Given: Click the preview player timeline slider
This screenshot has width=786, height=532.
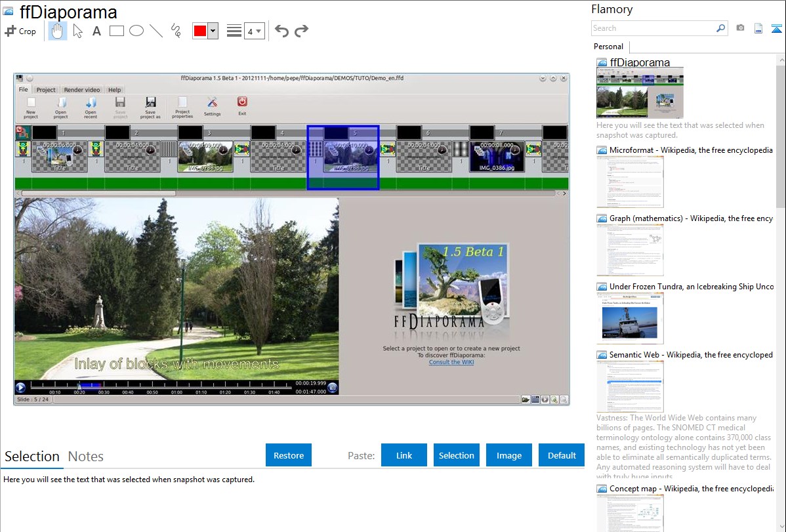Looking at the screenshot, I should pyautogui.click(x=160, y=386).
